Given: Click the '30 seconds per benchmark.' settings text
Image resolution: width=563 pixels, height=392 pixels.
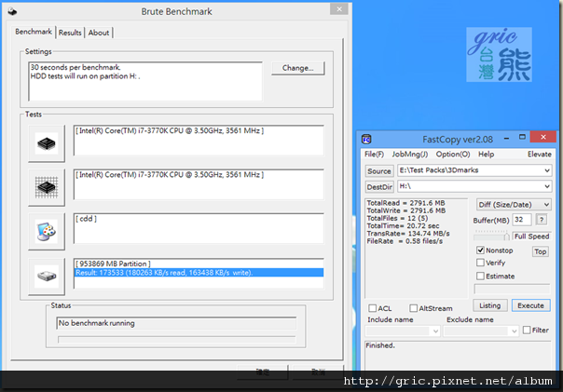Looking at the screenshot, I should [x=76, y=67].
